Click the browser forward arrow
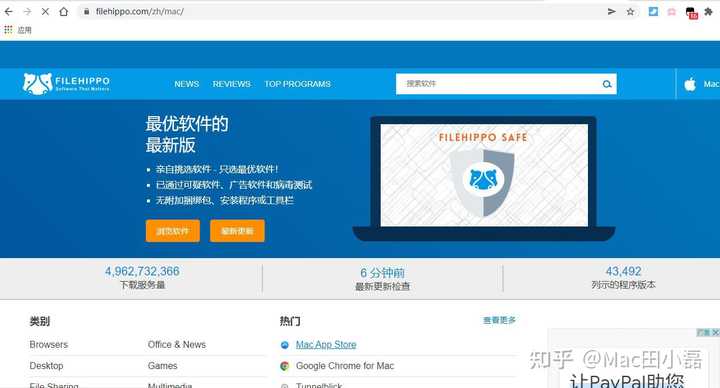The image size is (720, 388). click(27, 11)
